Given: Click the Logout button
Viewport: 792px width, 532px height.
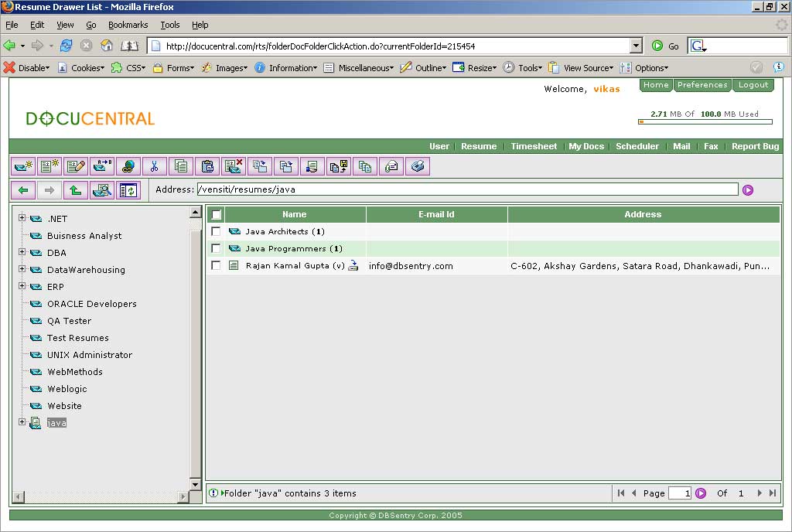Looking at the screenshot, I should 753,85.
